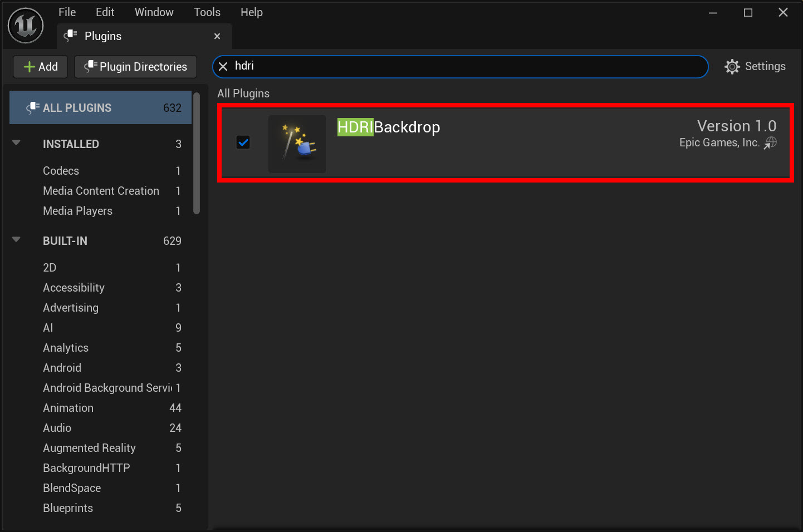Open the File menu

(x=67, y=12)
